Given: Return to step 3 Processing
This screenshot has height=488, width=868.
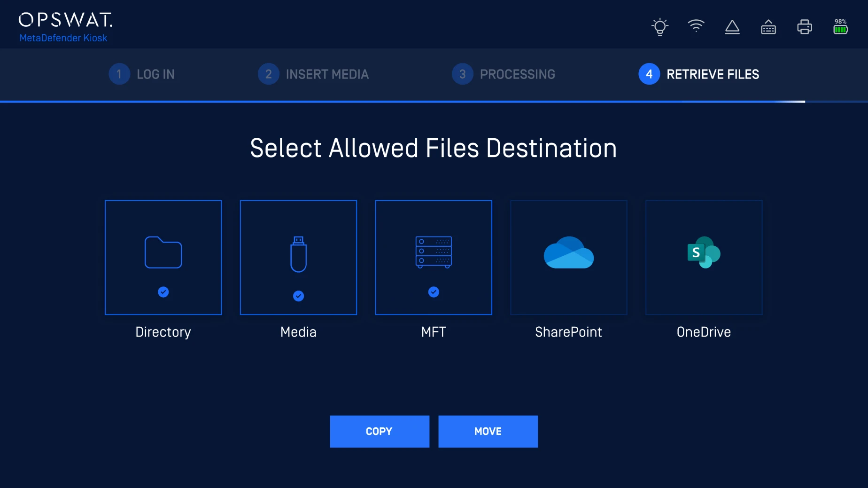Looking at the screenshot, I should 504,74.
